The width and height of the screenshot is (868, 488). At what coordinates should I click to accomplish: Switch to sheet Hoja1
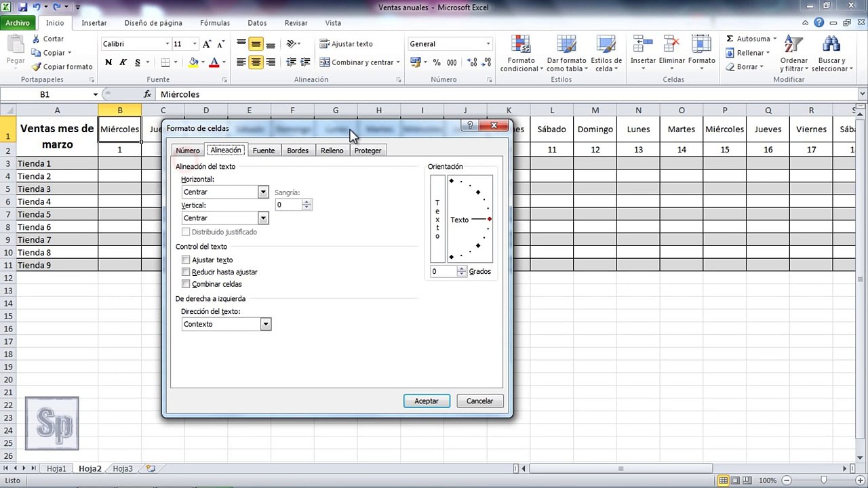click(57, 468)
